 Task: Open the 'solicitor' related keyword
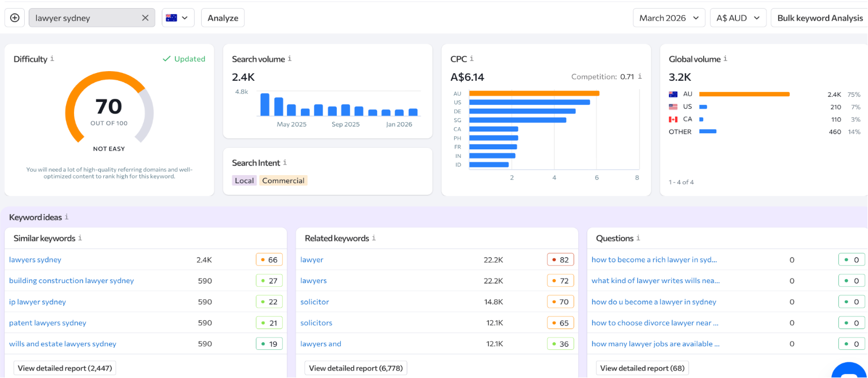[315, 302]
